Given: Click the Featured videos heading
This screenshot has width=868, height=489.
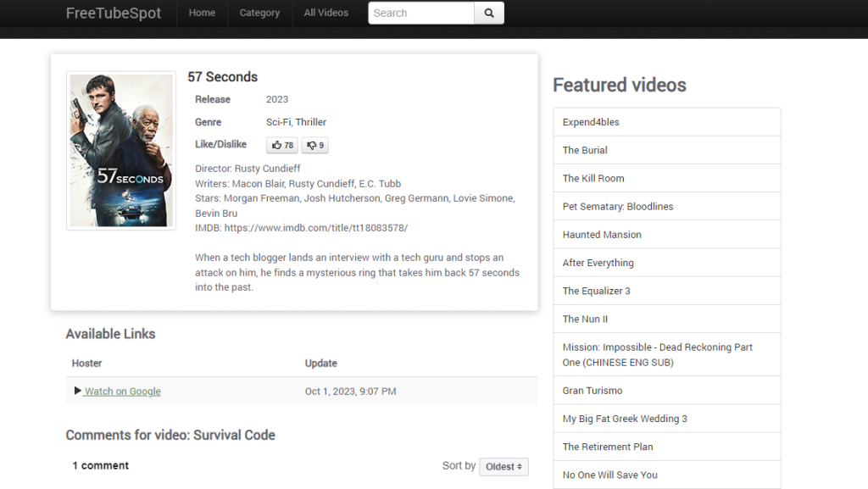Looking at the screenshot, I should (620, 86).
